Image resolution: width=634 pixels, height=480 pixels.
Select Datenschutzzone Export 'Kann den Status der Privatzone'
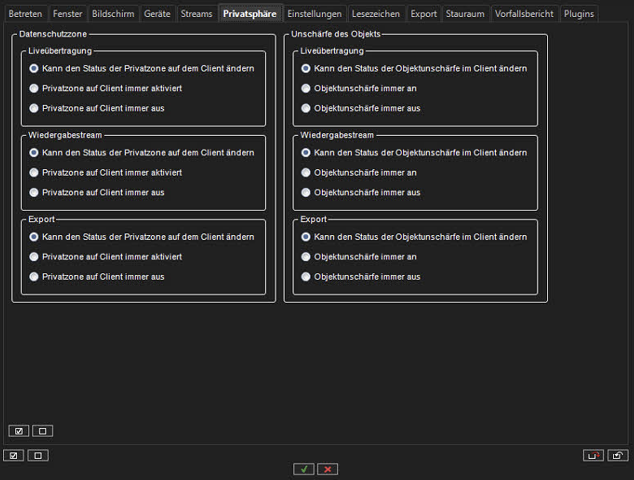click(x=142, y=237)
